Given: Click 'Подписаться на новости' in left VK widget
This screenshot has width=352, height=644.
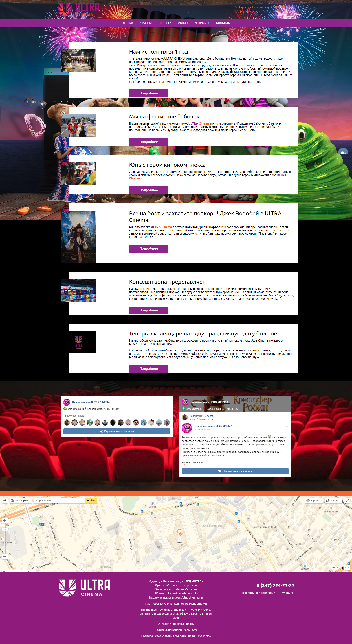Looking at the screenshot, I should (x=117, y=431).
